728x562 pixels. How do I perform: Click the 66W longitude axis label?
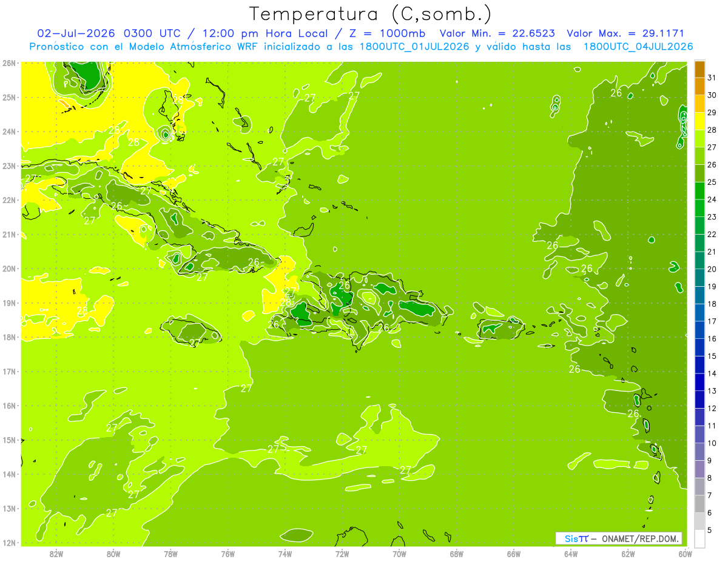coord(514,554)
